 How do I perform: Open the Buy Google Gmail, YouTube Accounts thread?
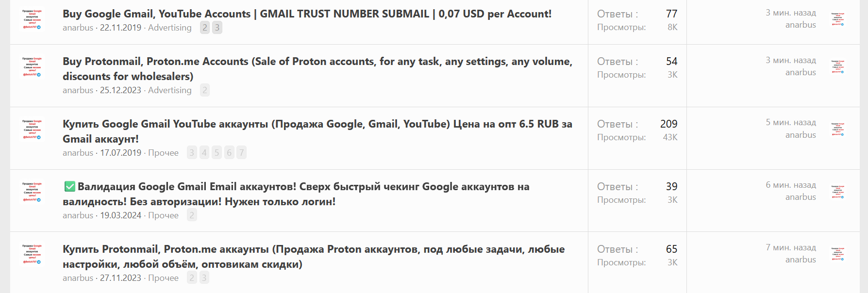click(x=307, y=14)
